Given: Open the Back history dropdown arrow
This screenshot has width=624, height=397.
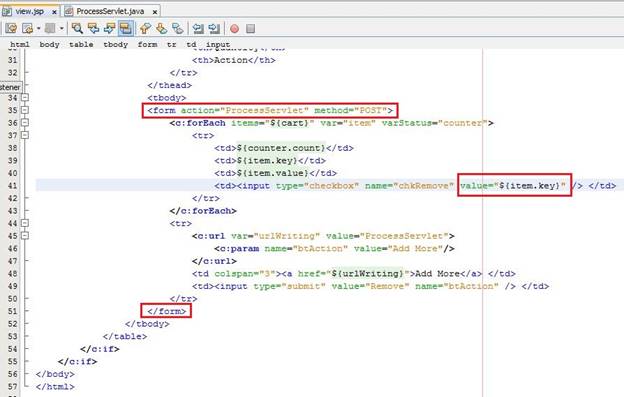Looking at the screenshot, I should coord(38,28).
